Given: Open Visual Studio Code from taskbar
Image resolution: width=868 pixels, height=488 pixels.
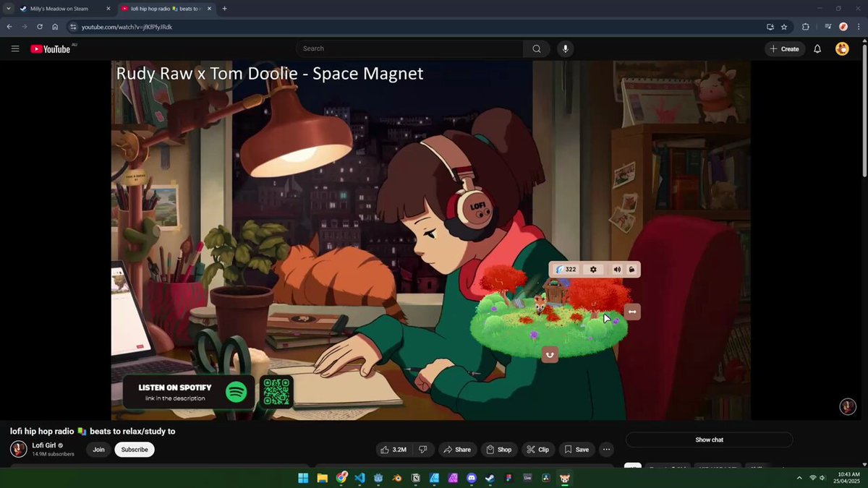Looking at the screenshot, I should [359, 478].
